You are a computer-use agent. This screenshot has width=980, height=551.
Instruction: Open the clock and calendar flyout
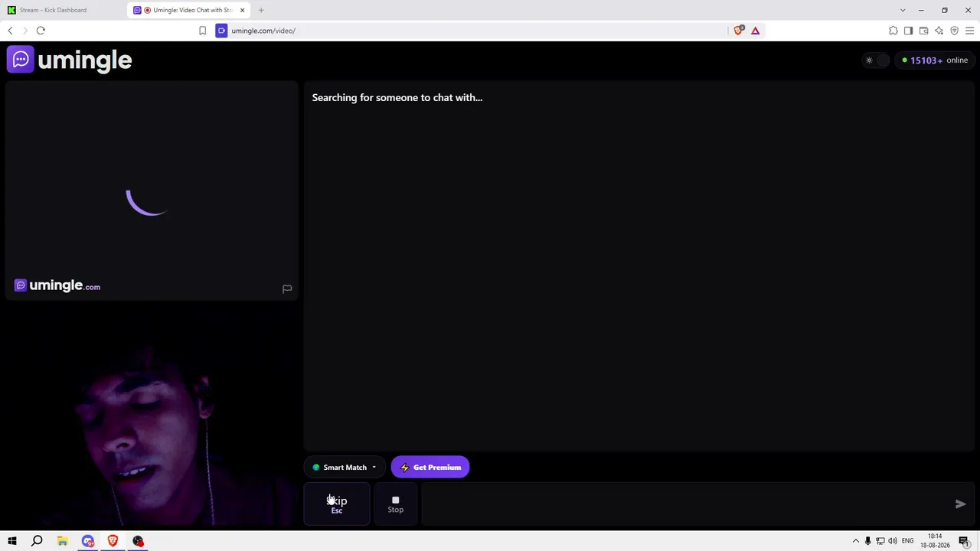click(936, 541)
